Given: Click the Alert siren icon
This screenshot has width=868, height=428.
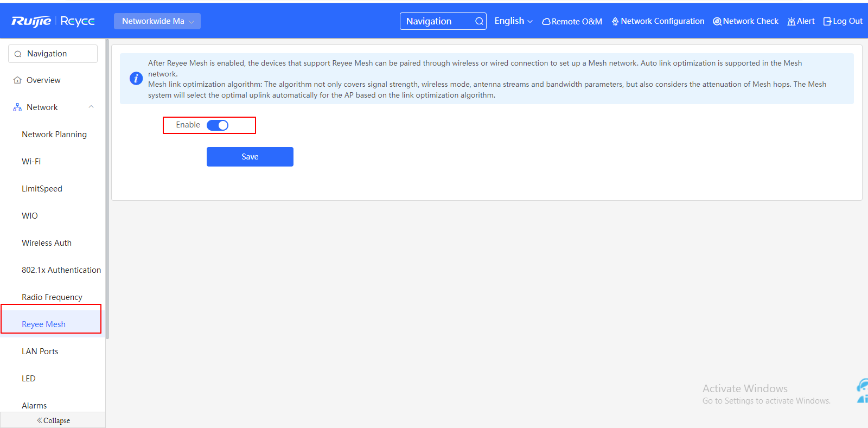Looking at the screenshot, I should [x=792, y=22].
